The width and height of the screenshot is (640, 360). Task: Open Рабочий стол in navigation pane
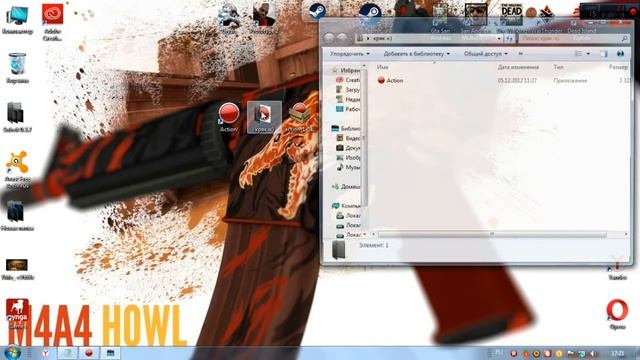[348, 109]
